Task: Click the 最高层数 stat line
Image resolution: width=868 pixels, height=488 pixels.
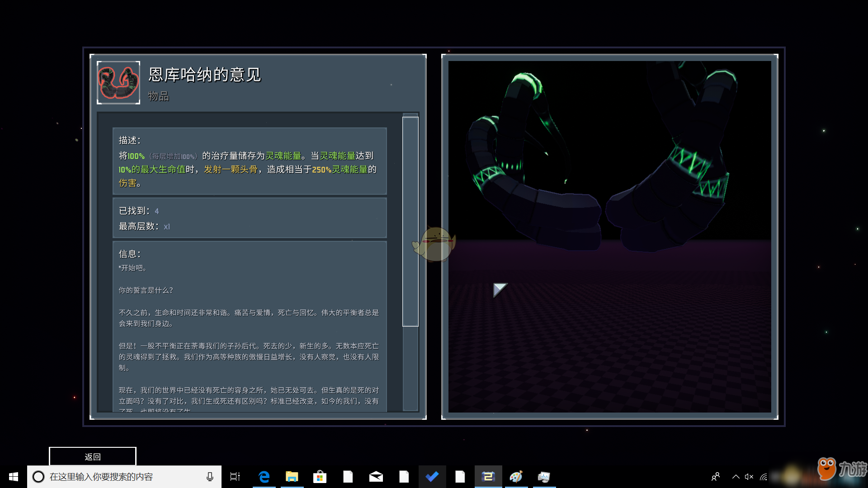Action: tap(144, 226)
